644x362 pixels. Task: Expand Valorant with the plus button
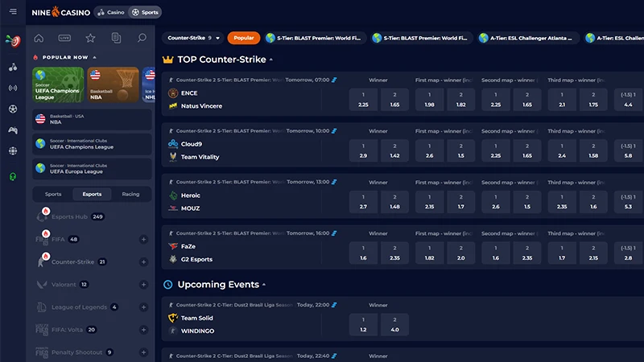[x=143, y=285]
